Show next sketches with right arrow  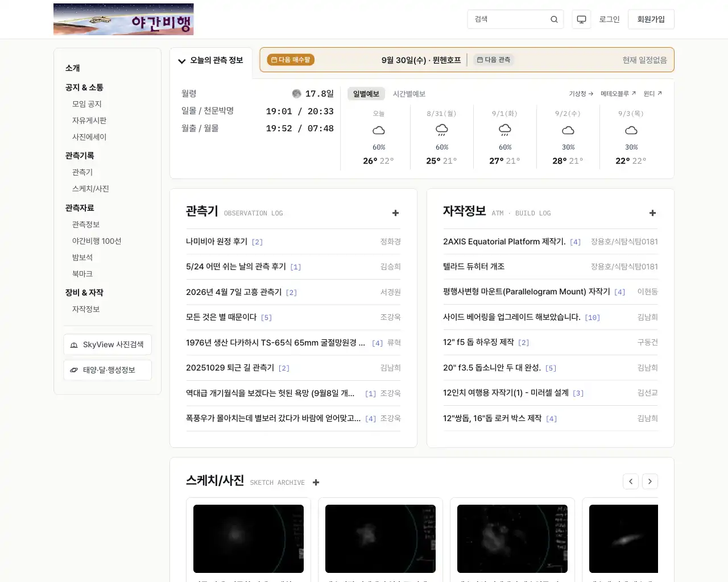pos(650,481)
